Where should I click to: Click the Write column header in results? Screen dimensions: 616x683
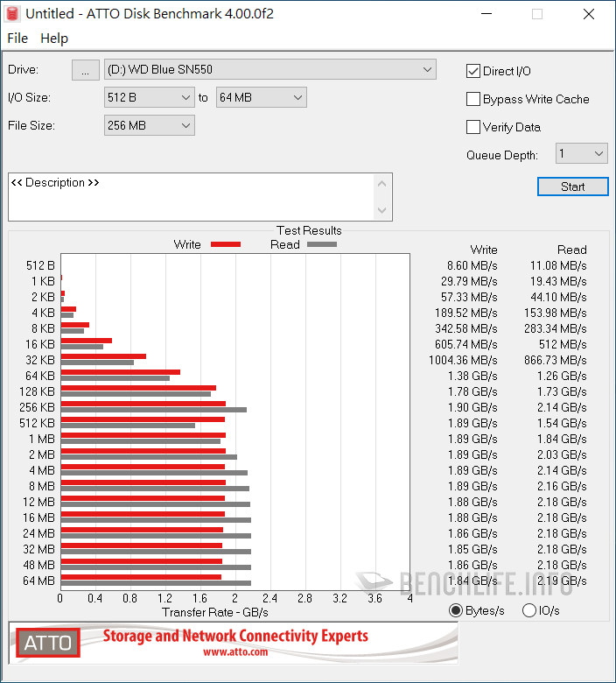coord(484,250)
